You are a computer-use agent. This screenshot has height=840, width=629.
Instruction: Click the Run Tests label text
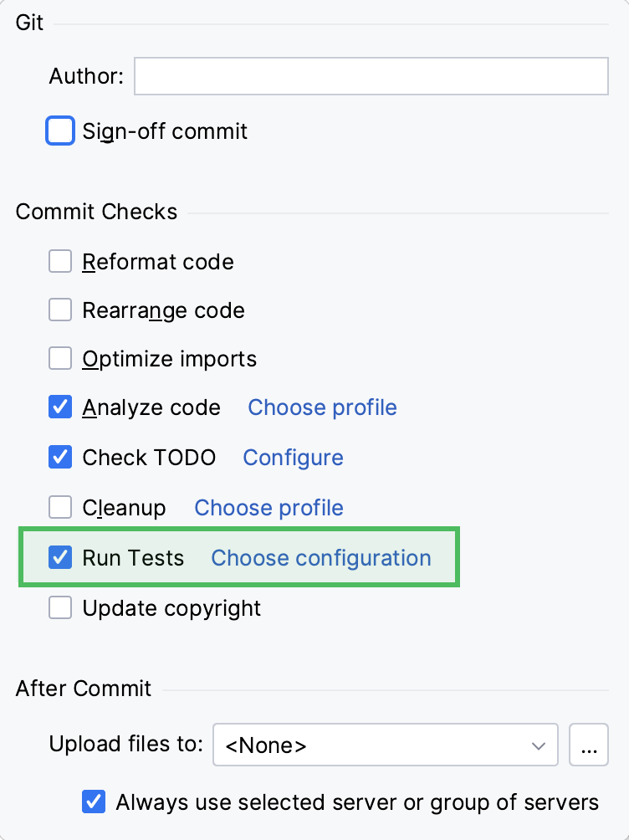coord(133,558)
